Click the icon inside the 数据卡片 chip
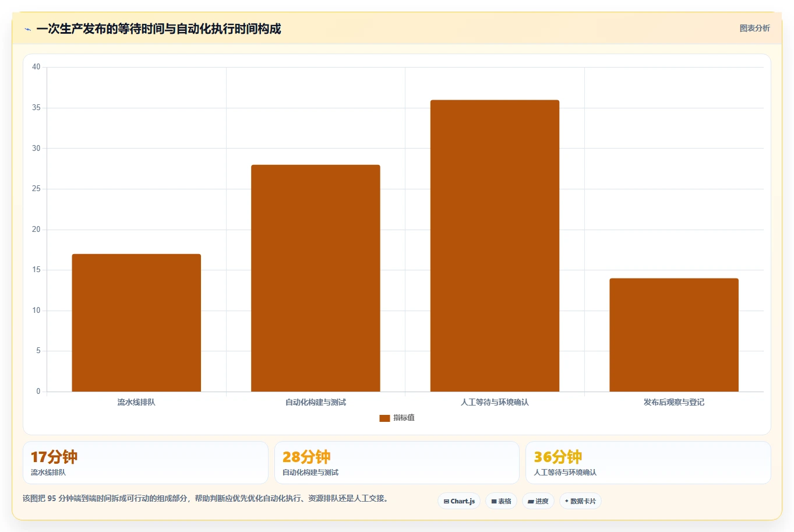 click(x=567, y=501)
